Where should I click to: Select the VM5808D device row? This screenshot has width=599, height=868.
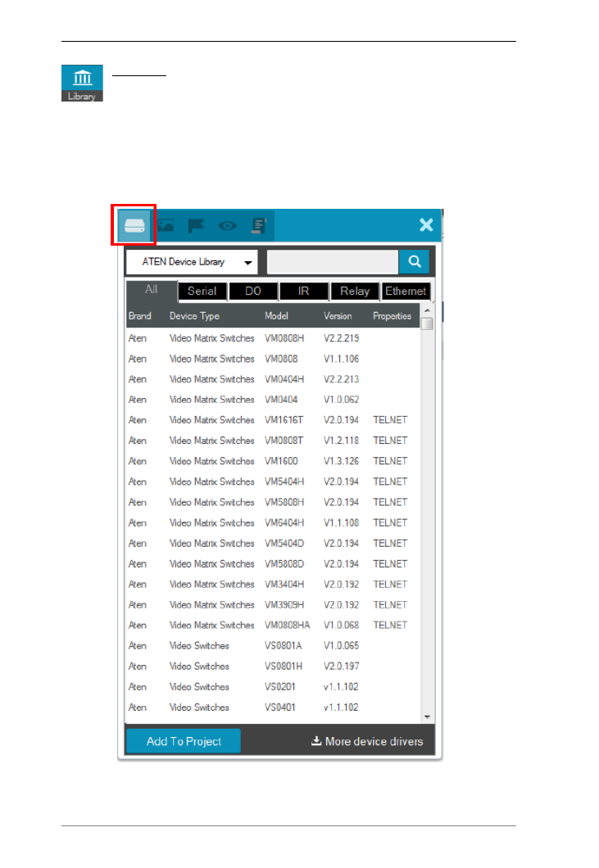click(x=273, y=563)
